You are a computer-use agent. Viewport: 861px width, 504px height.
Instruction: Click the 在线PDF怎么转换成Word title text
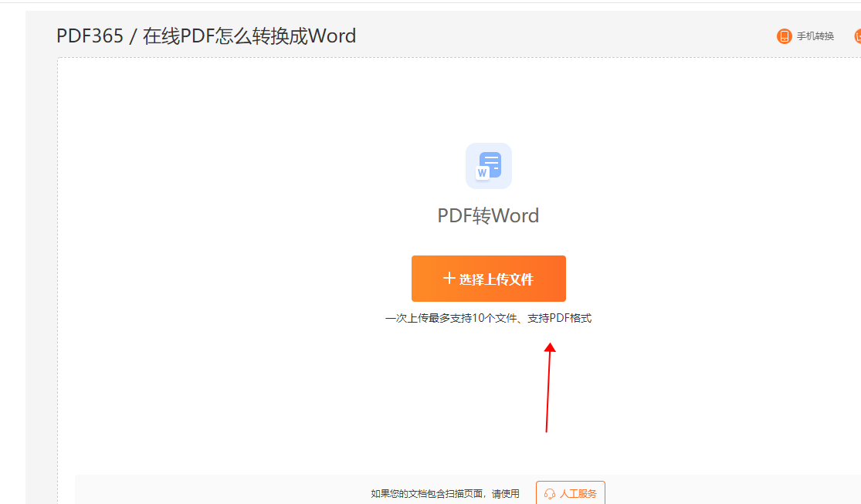(x=249, y=36)
